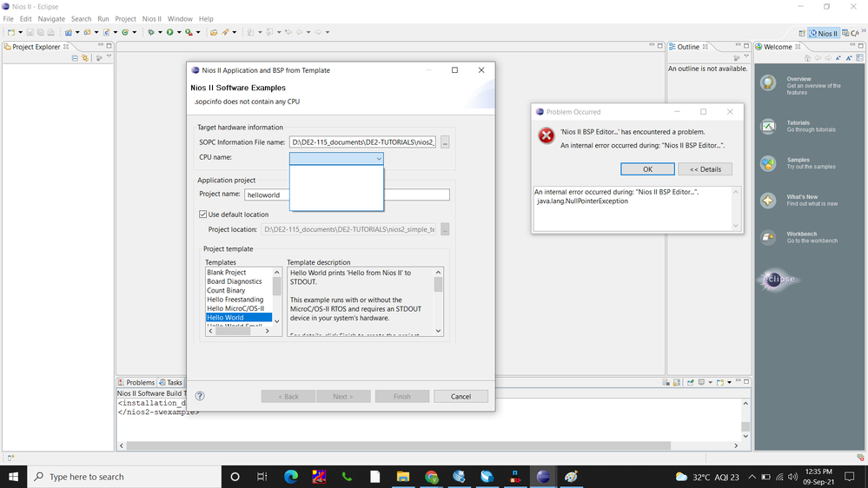Screen dimensions: 868x488
Task: Click the Samples icon in Welcome panel
Action: click(768, 163)
